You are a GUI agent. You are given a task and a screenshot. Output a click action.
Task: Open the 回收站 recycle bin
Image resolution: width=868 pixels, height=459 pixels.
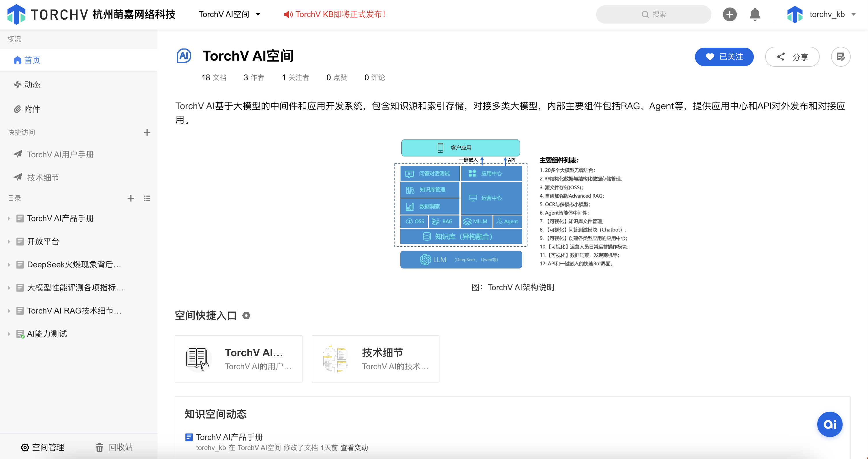114,447
